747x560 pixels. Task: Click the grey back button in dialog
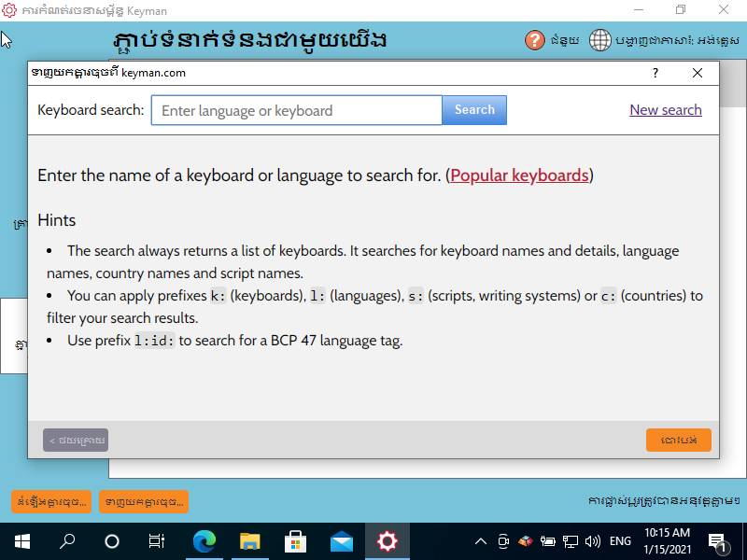pos(76,440)
